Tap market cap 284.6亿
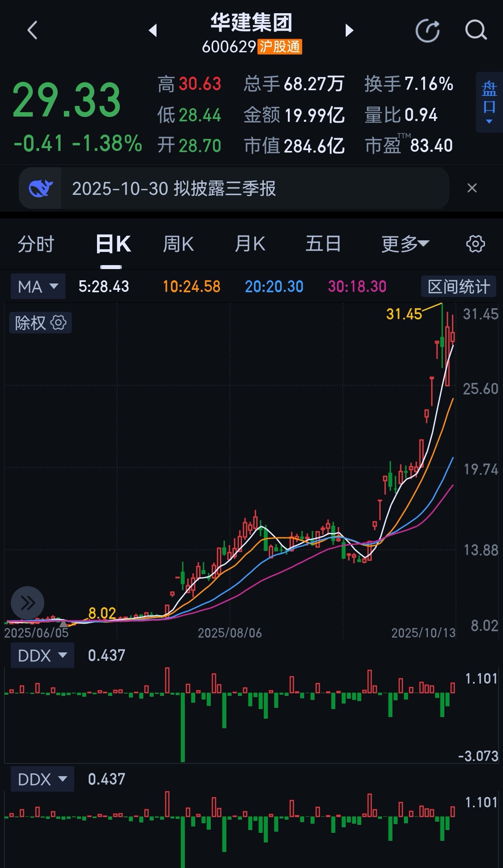The width and height of the screenshot is (503, 868). [x=314, y=145]
